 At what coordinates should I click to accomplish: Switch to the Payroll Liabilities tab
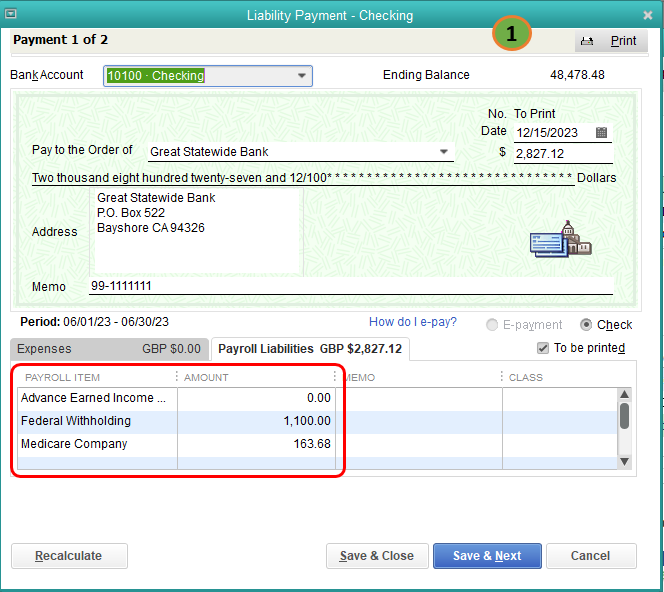pyautogui.click(x=310, y=349)
